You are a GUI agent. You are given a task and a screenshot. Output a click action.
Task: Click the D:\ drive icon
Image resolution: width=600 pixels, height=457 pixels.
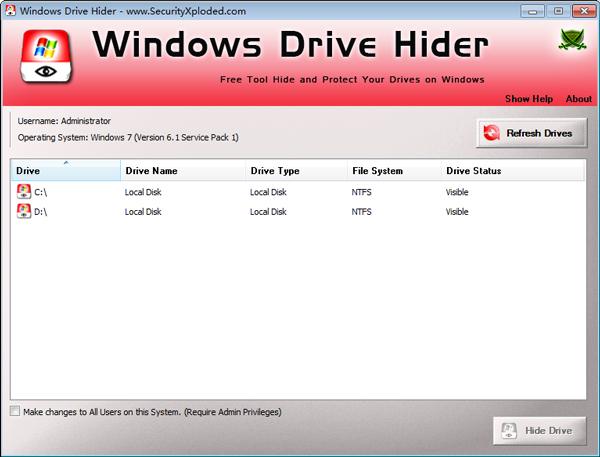click(x=24, y=211)
